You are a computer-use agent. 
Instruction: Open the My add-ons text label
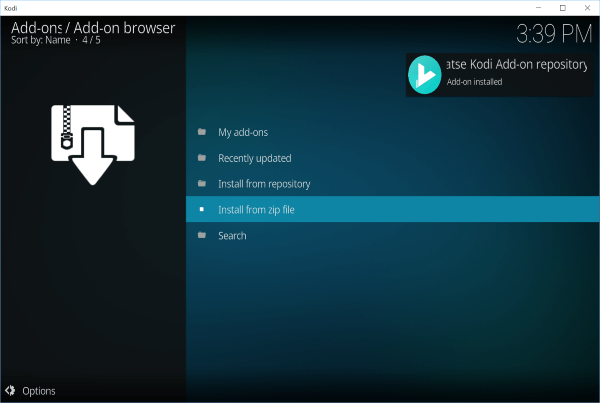click(243, 132)
